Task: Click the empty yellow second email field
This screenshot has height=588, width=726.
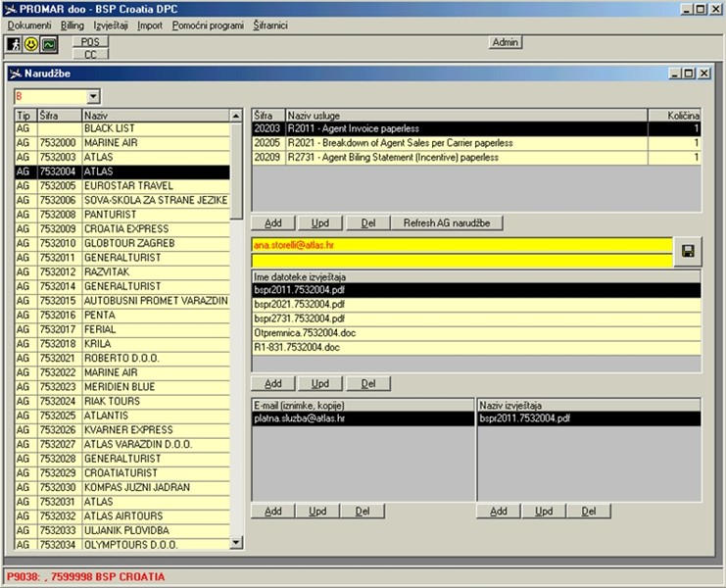Action: (x=461, y=261)
